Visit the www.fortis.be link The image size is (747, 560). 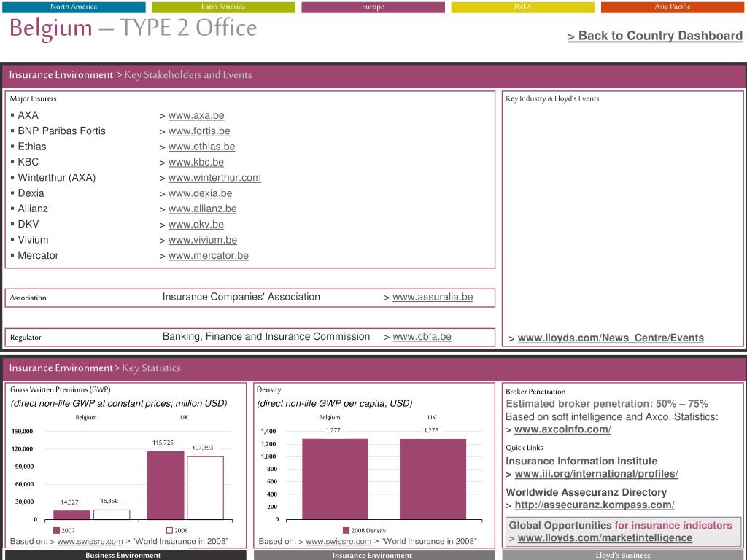(199, 131)
